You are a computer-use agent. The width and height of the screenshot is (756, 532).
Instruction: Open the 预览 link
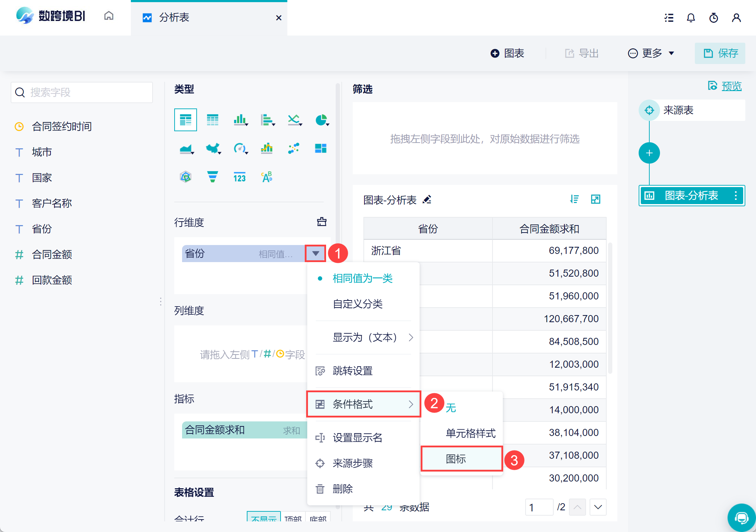pos(731,86)
